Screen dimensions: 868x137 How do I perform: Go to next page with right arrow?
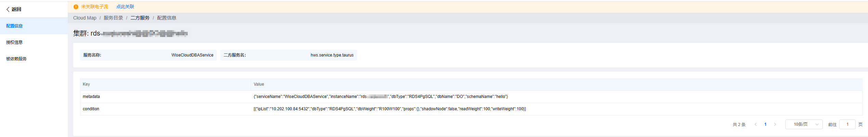tap(775, 124)
